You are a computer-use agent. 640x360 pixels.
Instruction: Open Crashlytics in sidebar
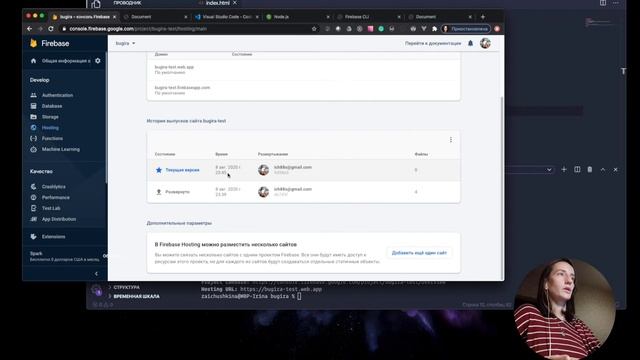pyautogui.click(x=53, y=187)
